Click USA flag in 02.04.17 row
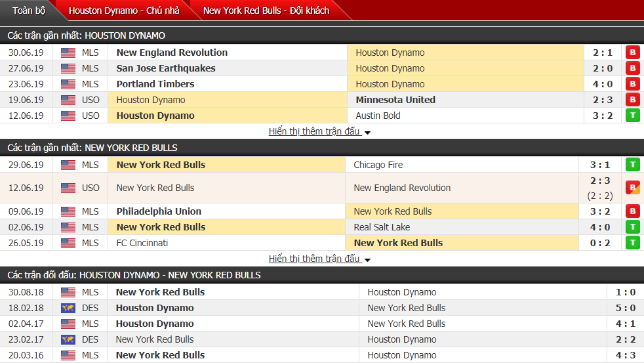This screenshot has height=363, width=644. [x=68, y=324]
